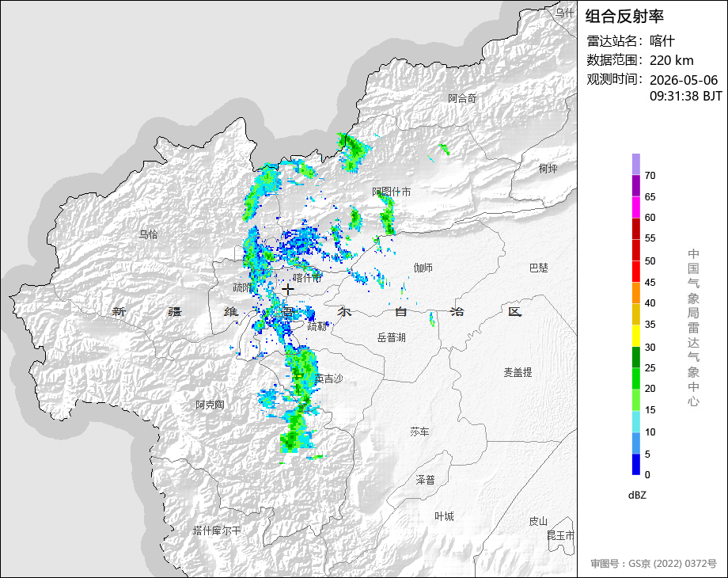Image resolution: width=728 pixels, height=578 pixels.
Task: Click the legend value 40
Action: pyautogui.click(x=650, y=303)
